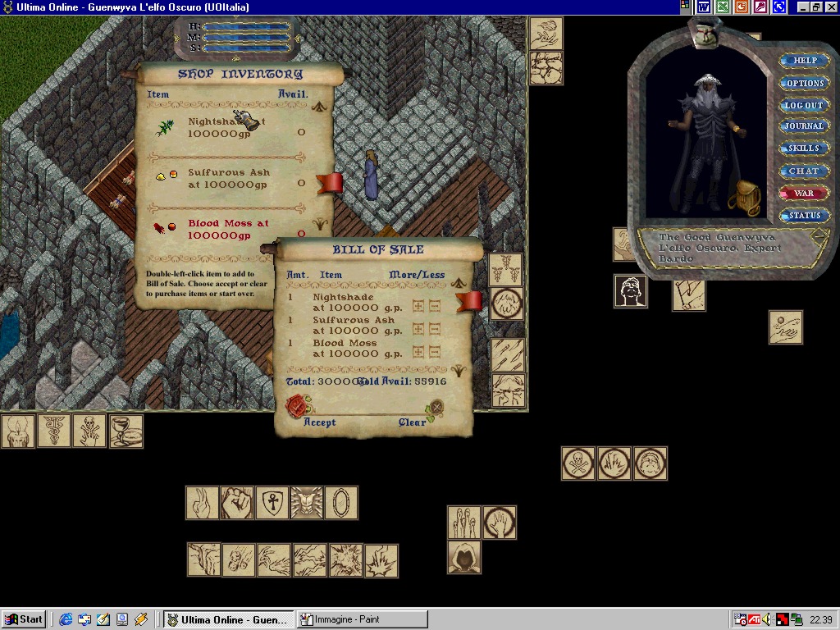840x630 pixels.
Task: Click the skull and crossbones circle icon
Action: click(x=578, y=463)
